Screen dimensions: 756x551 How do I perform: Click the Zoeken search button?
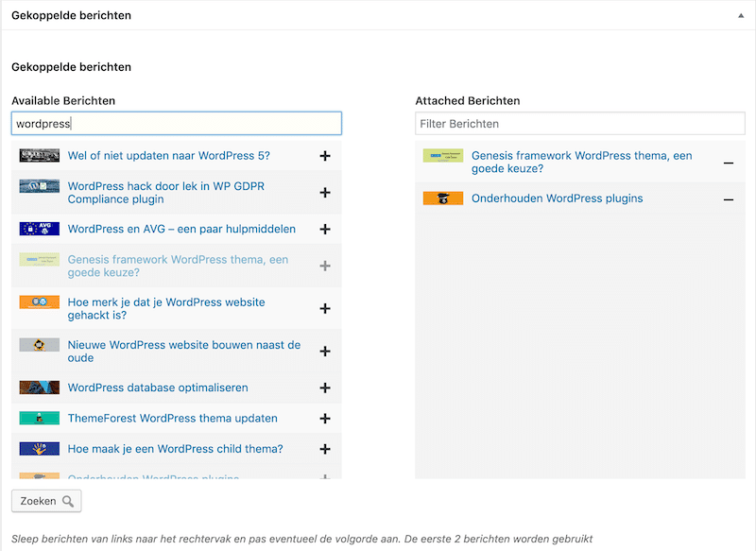tap(46, 501)
